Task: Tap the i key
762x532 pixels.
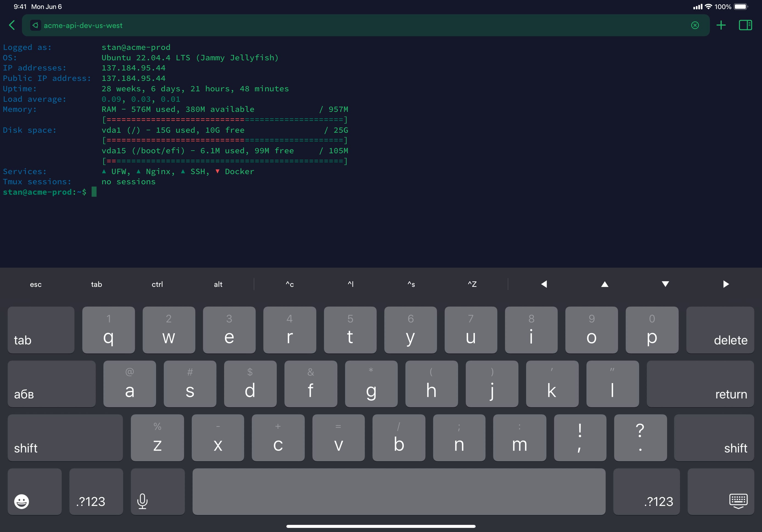Action: pyautogui.click(x=531, y=330)
